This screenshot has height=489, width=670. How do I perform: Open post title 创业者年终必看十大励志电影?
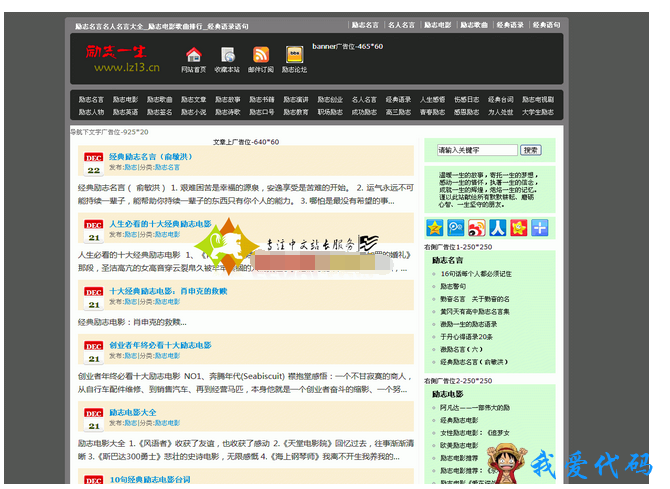(161, 345)
